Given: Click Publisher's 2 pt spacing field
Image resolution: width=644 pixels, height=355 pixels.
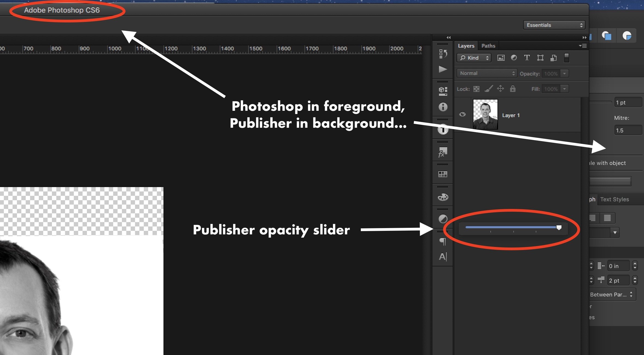Looking at the screenshot, I should [x=618, y=280].
